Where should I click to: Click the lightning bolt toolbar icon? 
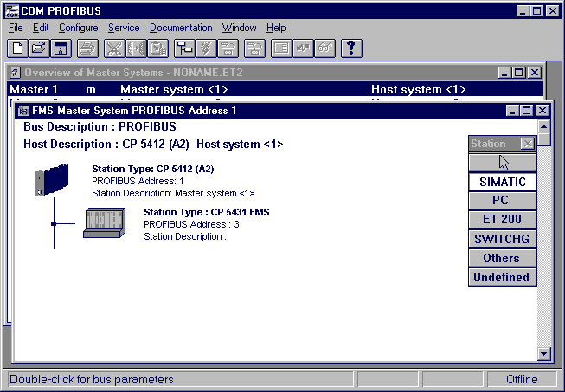[206, 48]
